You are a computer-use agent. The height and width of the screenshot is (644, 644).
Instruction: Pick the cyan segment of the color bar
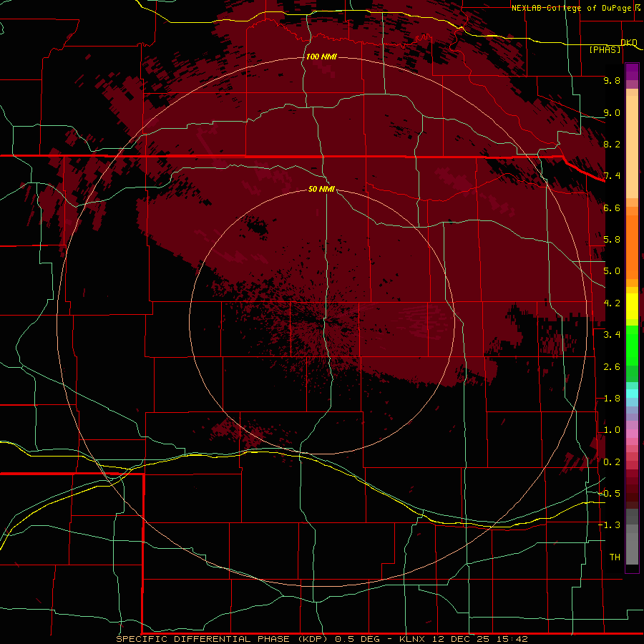632,394
